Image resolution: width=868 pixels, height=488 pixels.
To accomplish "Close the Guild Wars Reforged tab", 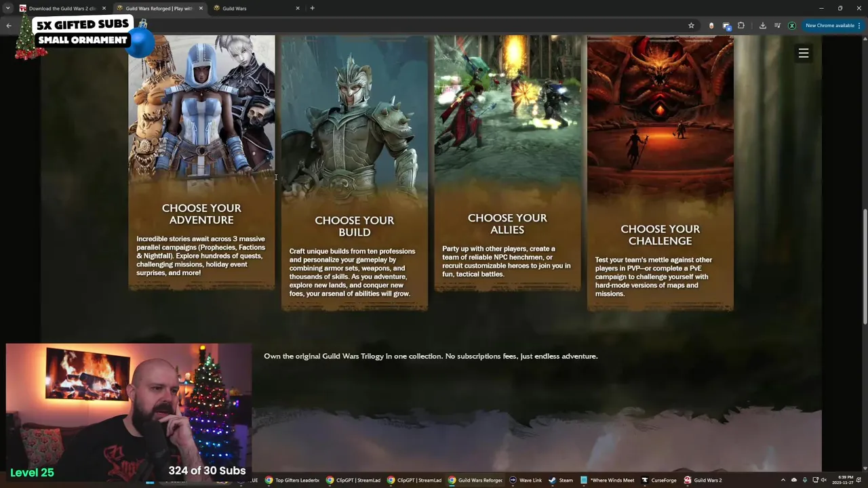I will [x=201, y=8].
